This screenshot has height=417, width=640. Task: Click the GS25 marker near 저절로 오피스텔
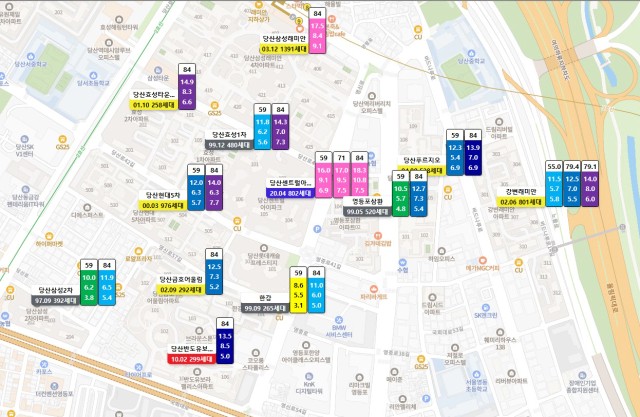(421, 359)
